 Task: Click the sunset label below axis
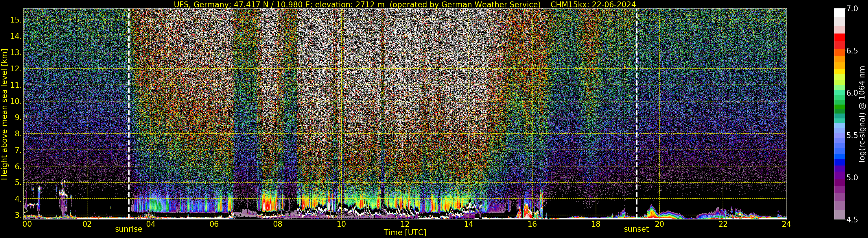coord(636,229)
